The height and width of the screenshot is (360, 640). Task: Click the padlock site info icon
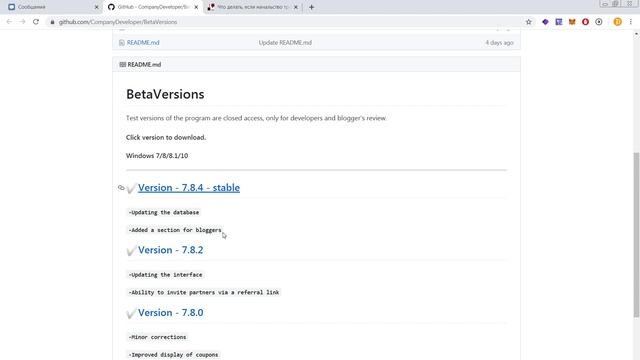(52, 22)
